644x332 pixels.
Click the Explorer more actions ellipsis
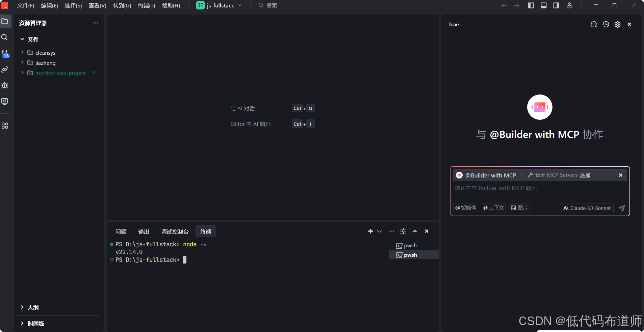point(95,23)
